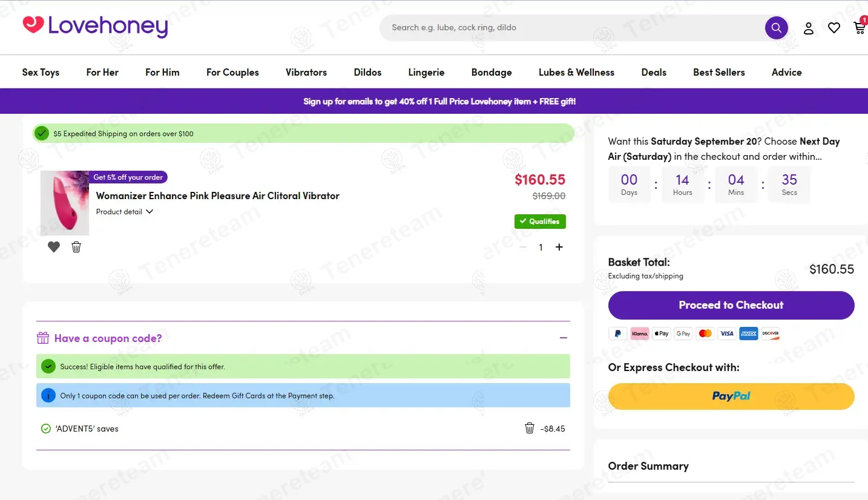Click the blue info icon in coupon notice
This screenshot has width=868, height=500.
[48, 395]
